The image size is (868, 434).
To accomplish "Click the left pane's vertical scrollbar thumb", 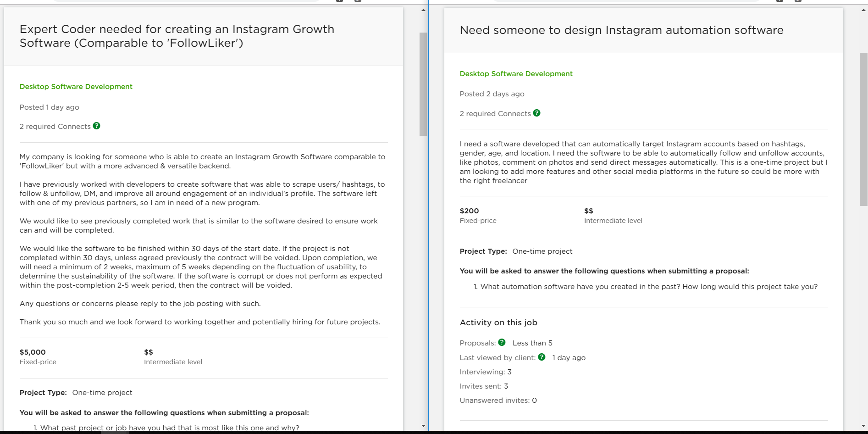I will point(423,84).
